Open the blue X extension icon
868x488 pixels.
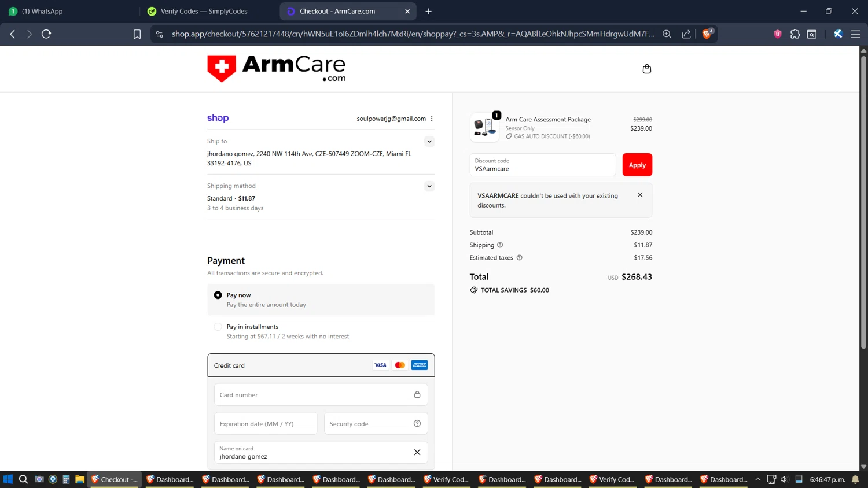click(x=838, y=34)
